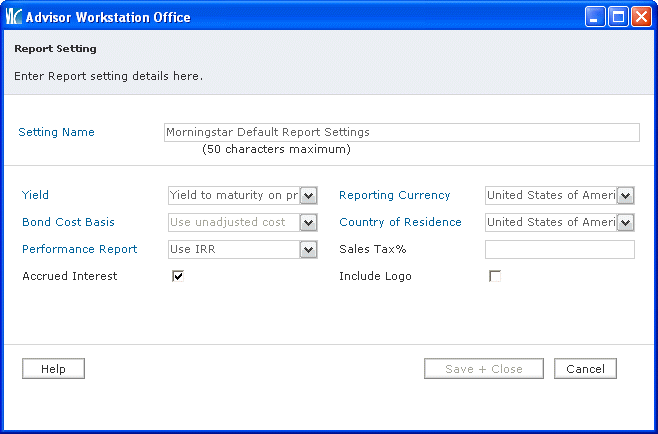658x434 pixels.
Task: Click the Setting Name label
Action: tap(56, 132)
